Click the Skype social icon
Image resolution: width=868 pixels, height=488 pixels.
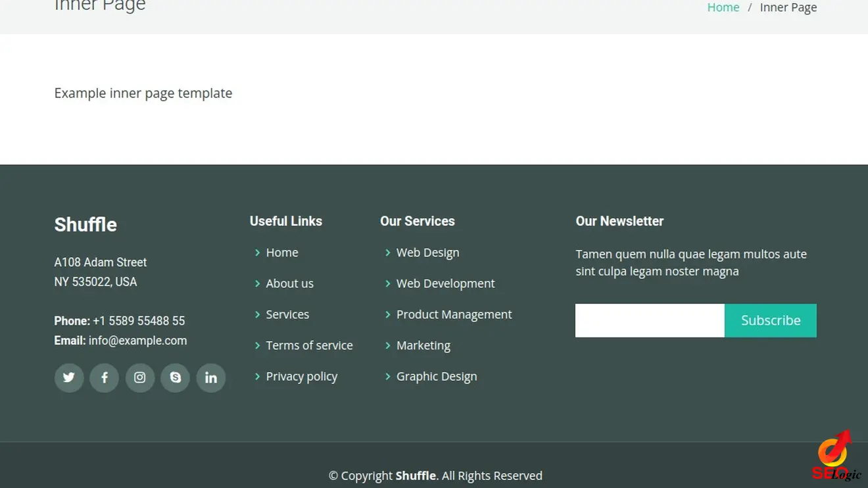click(176, 378)
